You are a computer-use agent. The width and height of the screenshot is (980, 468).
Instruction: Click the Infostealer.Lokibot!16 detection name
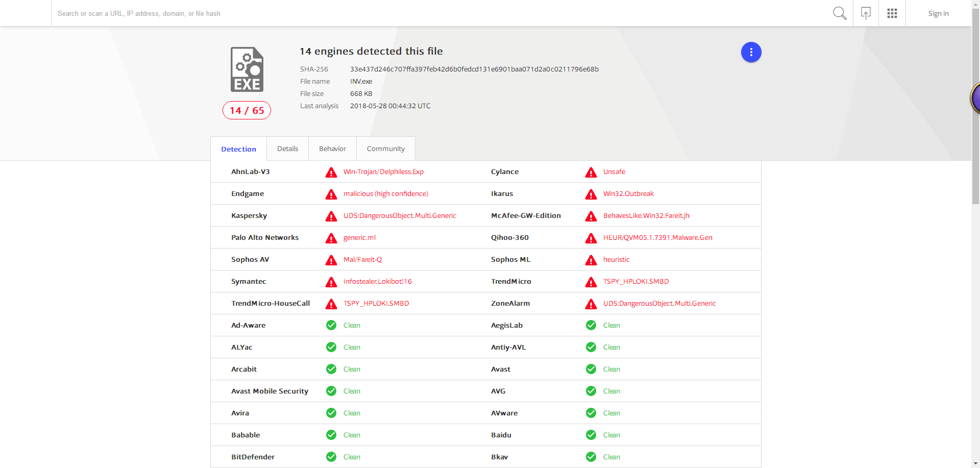click(377, 281)
